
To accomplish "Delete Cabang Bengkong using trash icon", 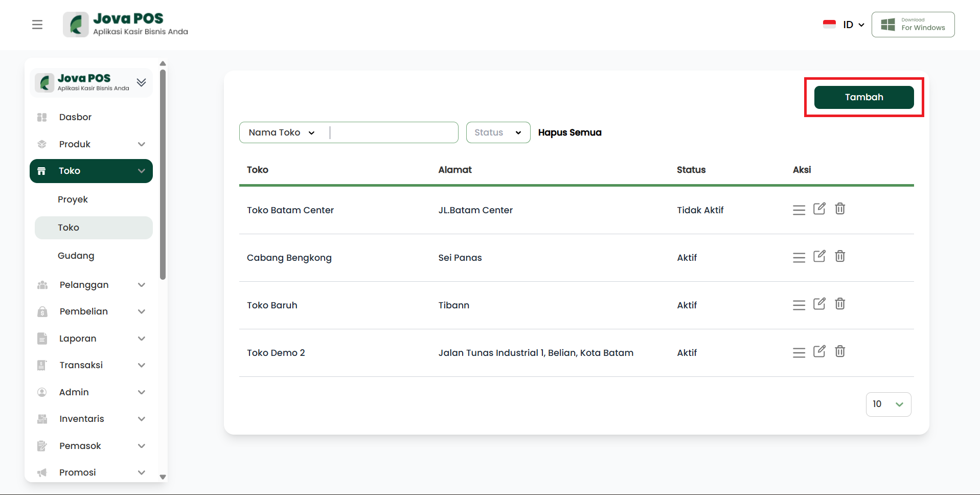I will pyautogui.click(x=840, y=256).
